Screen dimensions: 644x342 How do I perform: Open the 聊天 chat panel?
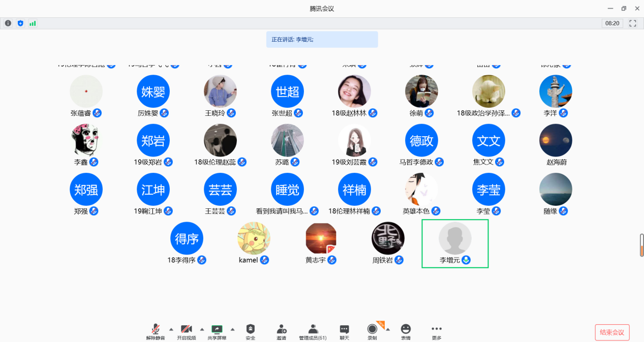pyautogui.click(x=345, y=332)
